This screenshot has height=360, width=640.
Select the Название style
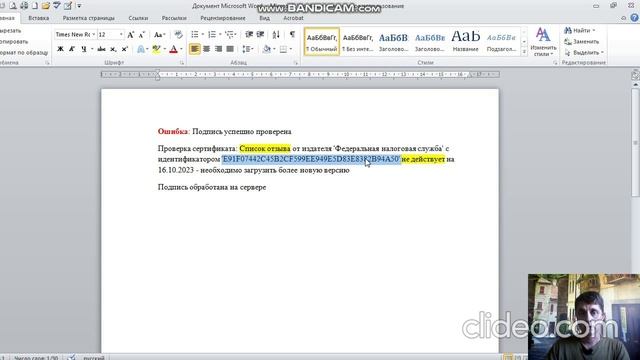click(x=465, y=42)
